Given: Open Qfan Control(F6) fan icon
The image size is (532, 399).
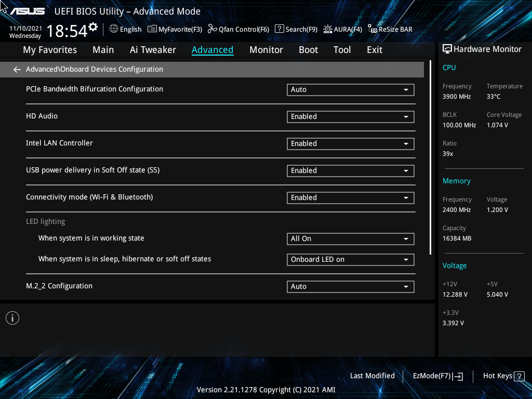Looking at the screenshot, I should 212,29.
